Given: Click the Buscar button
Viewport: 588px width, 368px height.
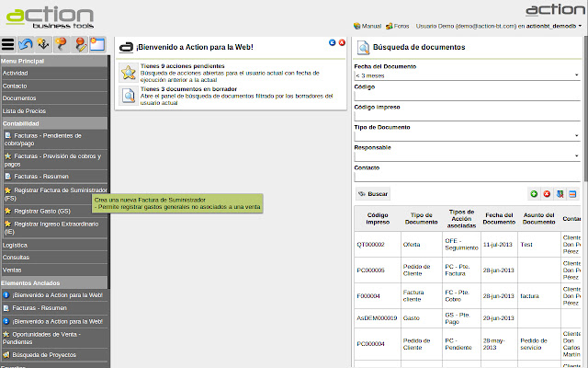Looking at the screenshot, I should tap(373, 194).
